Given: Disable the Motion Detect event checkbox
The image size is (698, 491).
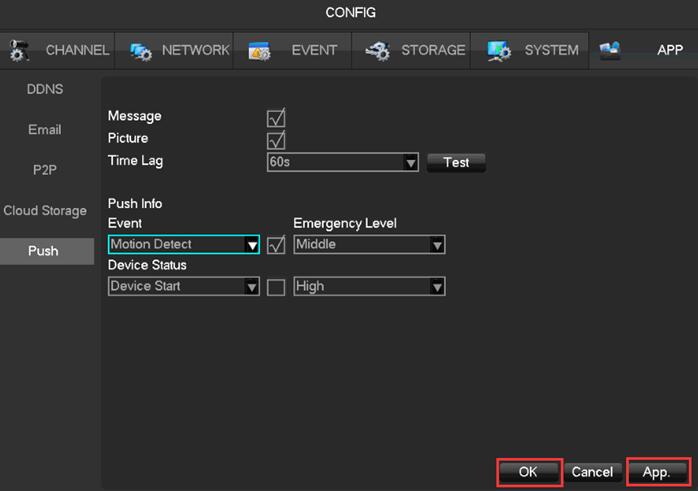Looking at the screenshot, I should coord(276,245).
